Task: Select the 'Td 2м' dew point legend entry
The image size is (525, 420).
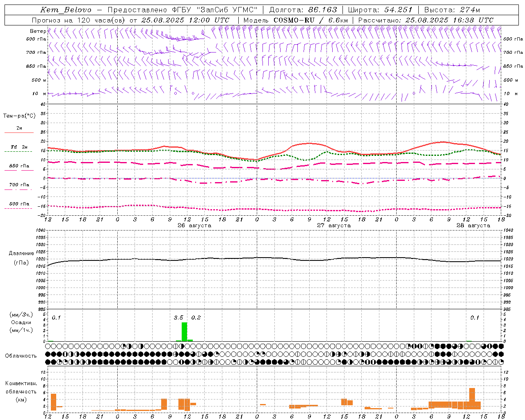Action: tap(19, 147)
